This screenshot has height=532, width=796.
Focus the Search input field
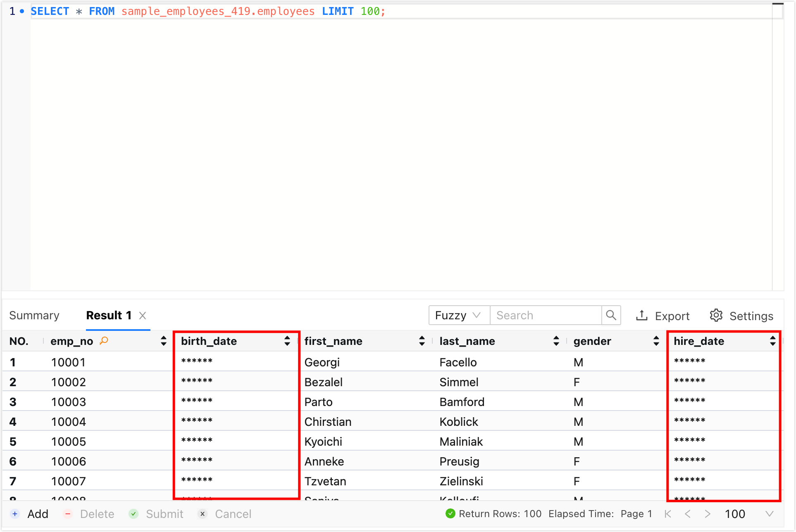(x=546, y=316)
